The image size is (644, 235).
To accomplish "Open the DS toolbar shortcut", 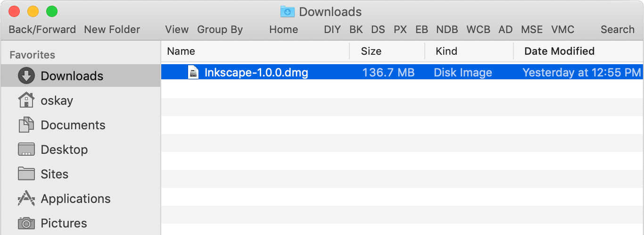I will [378, 29].
